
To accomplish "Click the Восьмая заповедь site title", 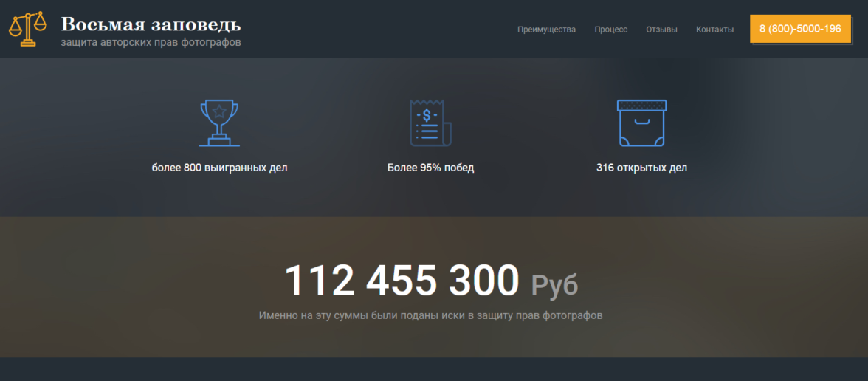I will (x=151, y=24).
